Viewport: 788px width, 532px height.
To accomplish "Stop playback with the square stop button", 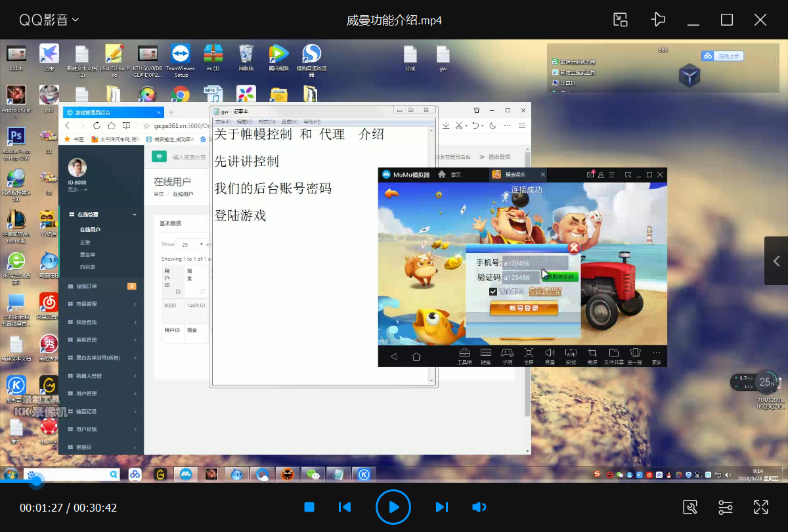I will coord(310,507).
